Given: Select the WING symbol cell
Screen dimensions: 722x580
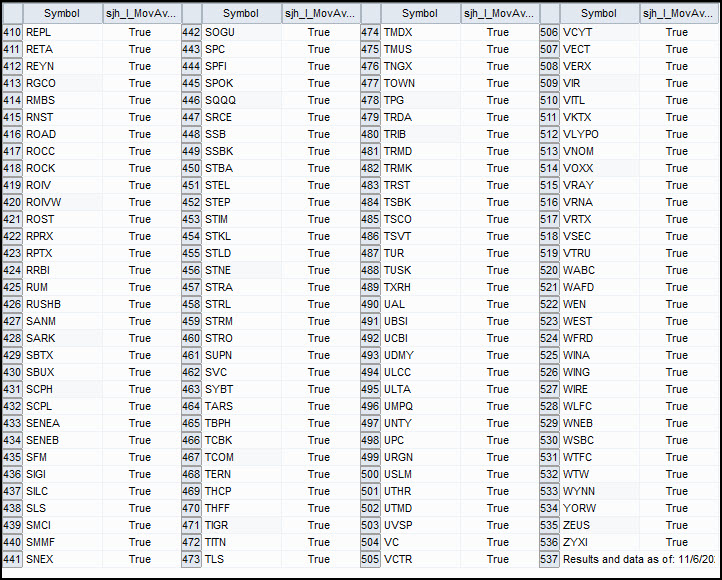Looking at the screenshot, I should (600, 372).
